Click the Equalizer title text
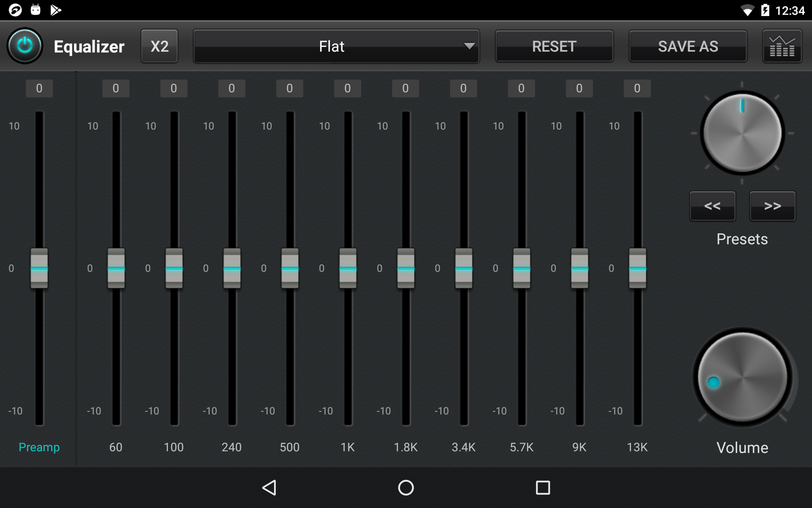The image size is (812, 508). 89,47
